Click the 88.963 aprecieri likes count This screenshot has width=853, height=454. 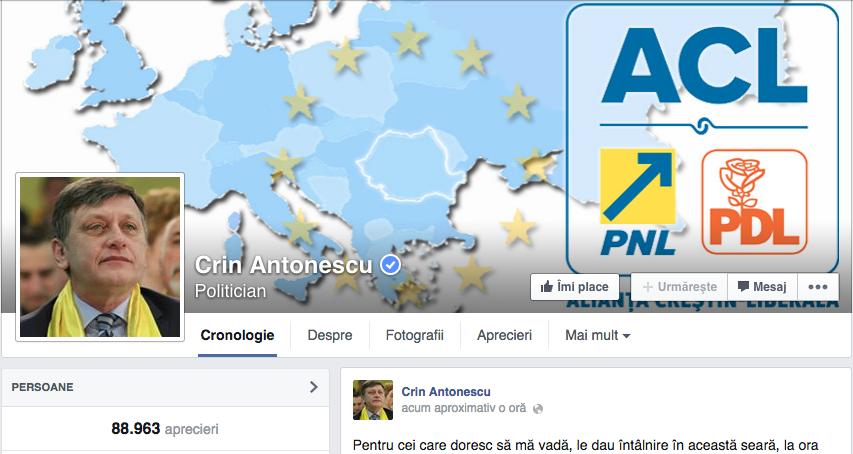[165, 428]
